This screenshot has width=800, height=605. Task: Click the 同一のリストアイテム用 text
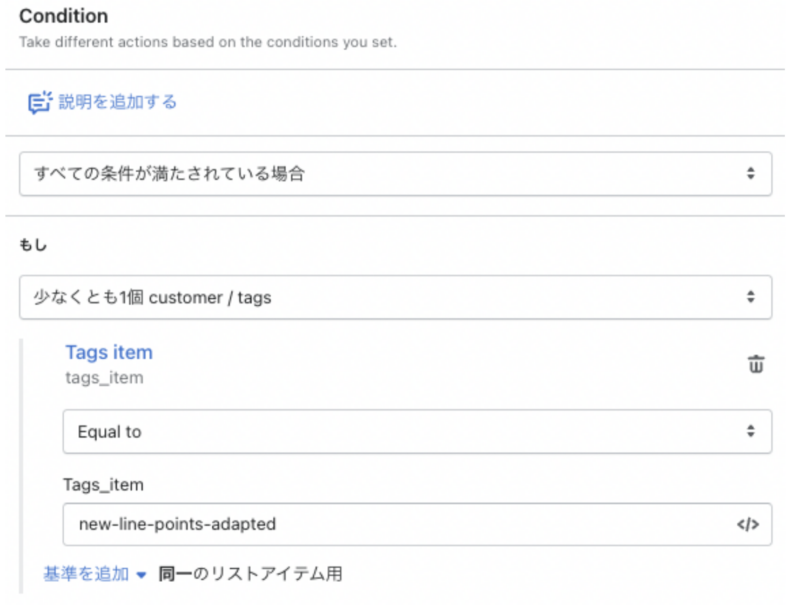(250, 574)
